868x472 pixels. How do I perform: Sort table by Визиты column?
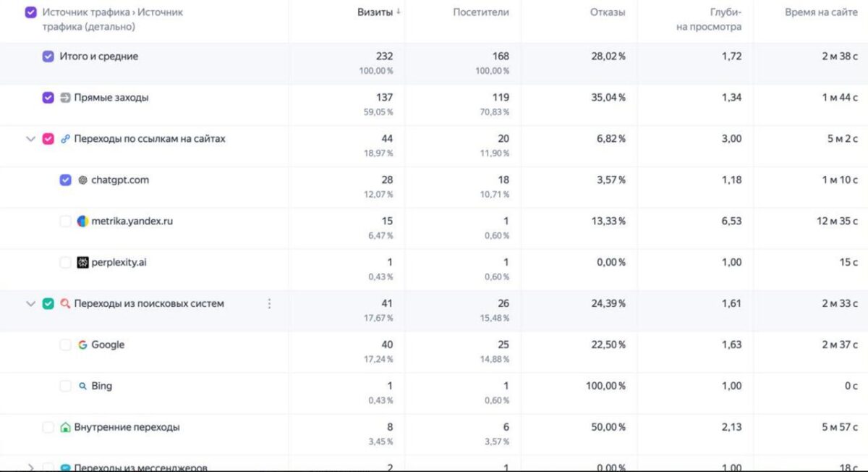[x=375, y=12]
